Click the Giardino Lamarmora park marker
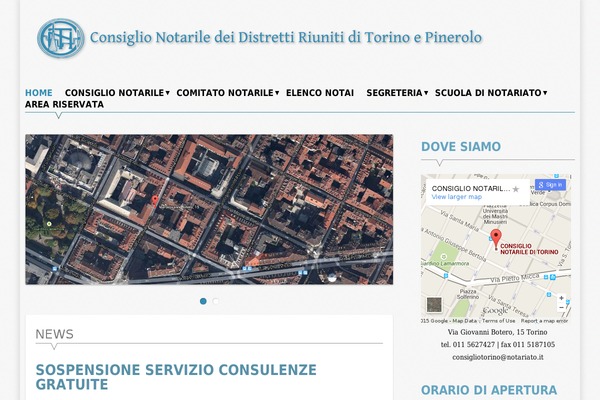Screen dimensions: 600x400 pos(444,256)
